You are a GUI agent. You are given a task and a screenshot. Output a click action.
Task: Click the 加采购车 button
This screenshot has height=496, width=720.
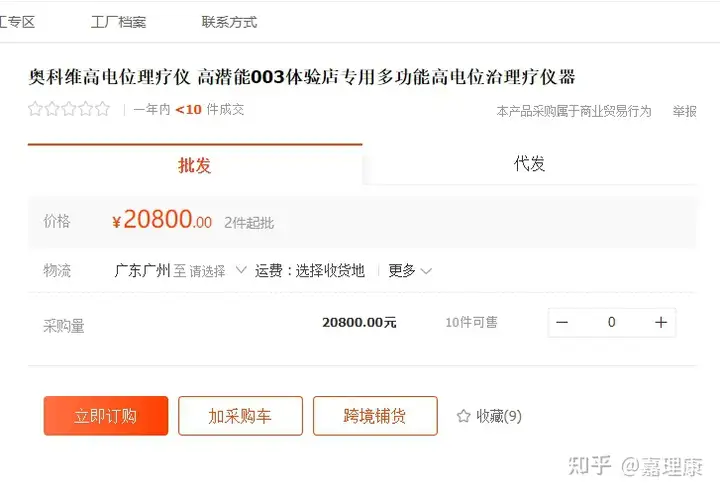click(240, 416)
